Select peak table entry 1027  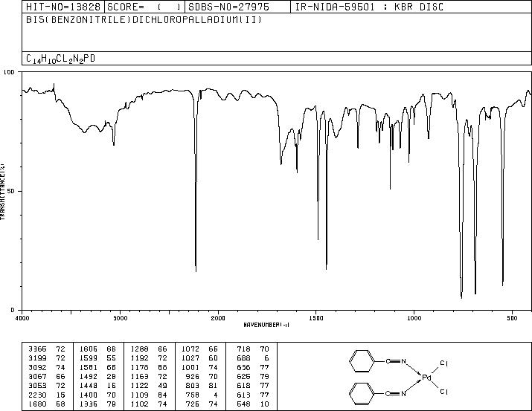[x=199, y=357]
